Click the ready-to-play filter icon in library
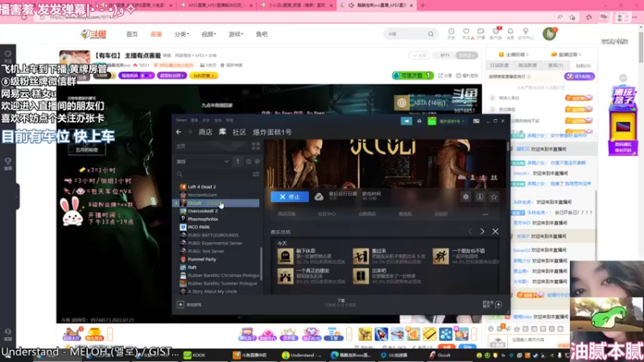Image resolution: width=644 pixels, height=362 pixels. [x=257, y=162]
